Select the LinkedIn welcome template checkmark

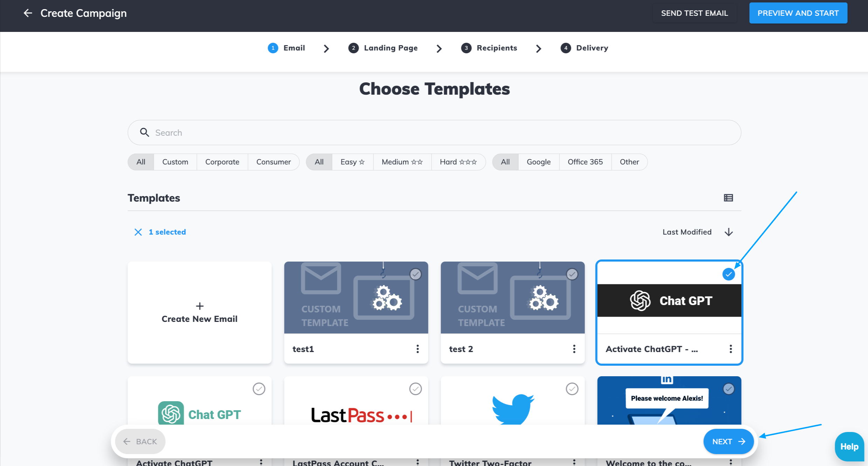729,389
